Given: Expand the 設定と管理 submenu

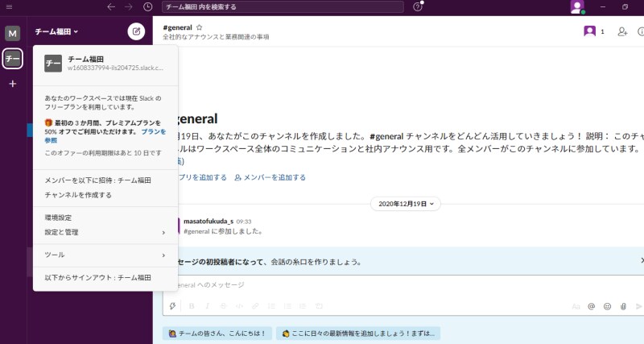Looking at the screenshot, I should (105, 232).
